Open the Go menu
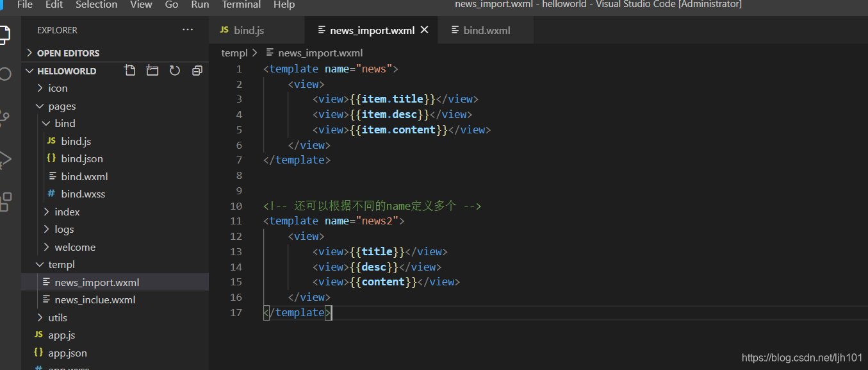The height and width of the screenshot is (370, 868). tap(172, 4)
